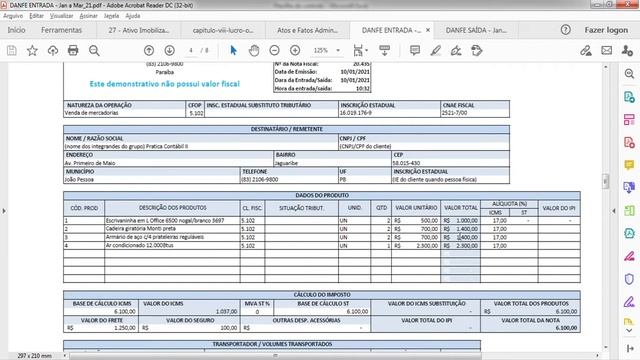Add a comment with the note icon
This screenshot has height=360, width=640.
click(415, 51)
